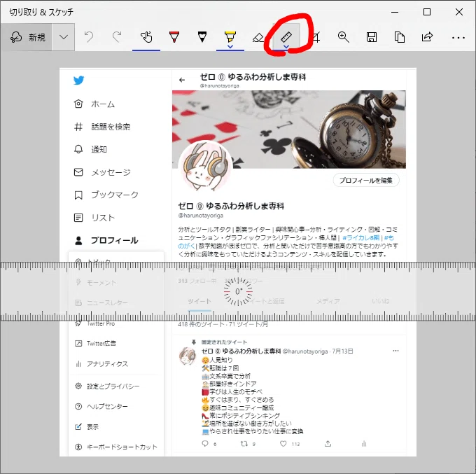
Task: Select the black pencil tool
Action: pos(202,37)
